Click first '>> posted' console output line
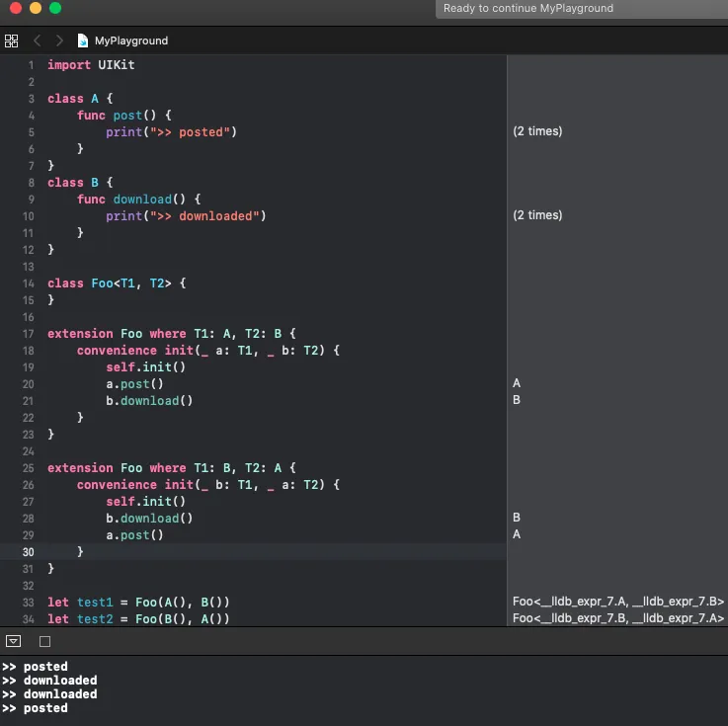The height and width of the screenshot is (726, 728). (35, 667)
